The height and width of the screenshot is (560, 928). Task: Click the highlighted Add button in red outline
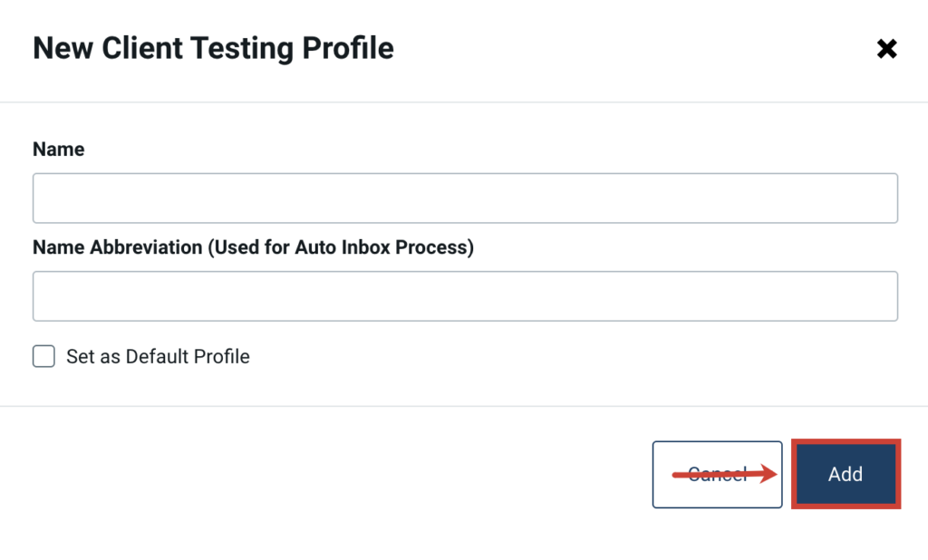(845, 474)
